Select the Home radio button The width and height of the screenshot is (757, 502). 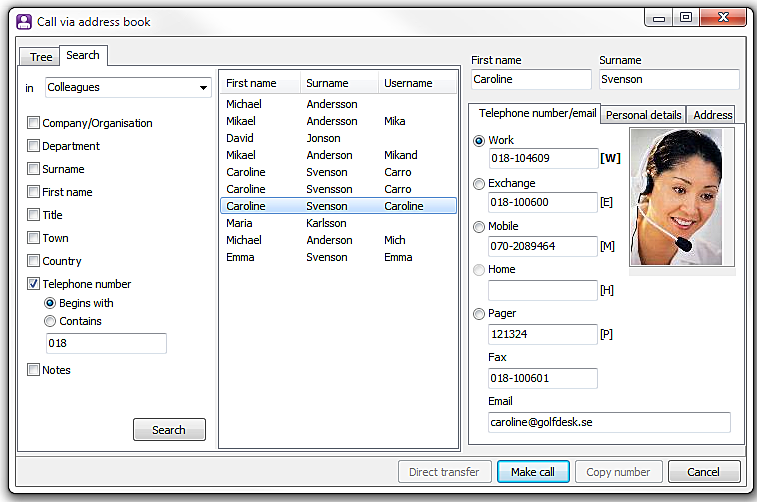point(479,270)
